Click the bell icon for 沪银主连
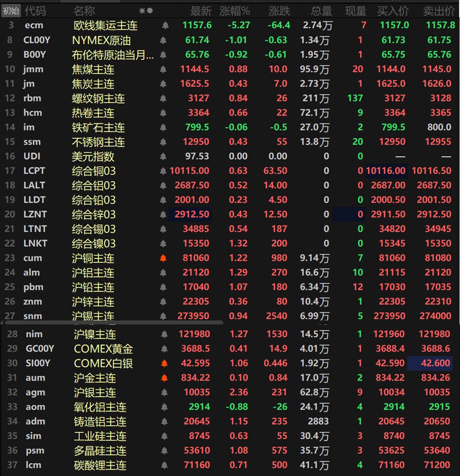The height and width of the screenshot is (476, 460). coord(165,393)
